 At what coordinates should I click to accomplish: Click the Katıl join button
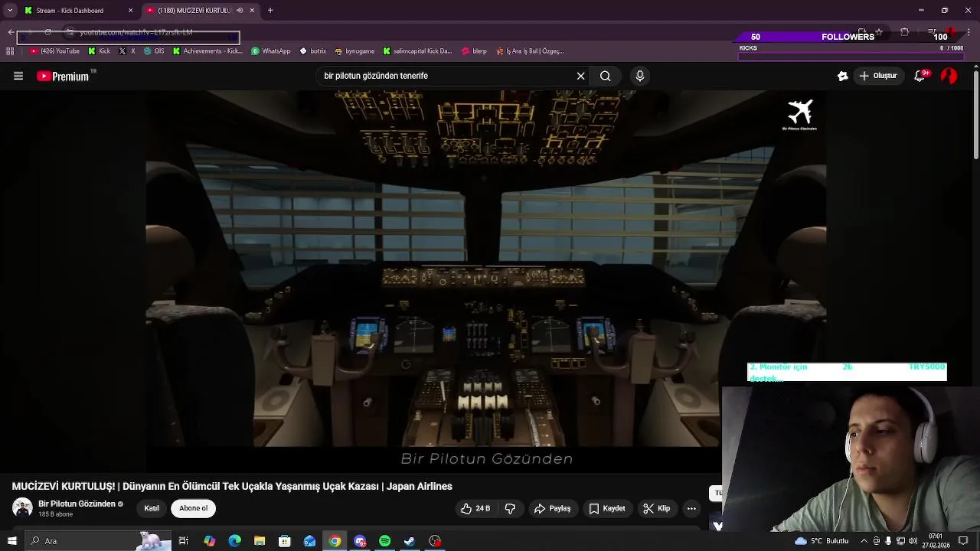(152, 508)
